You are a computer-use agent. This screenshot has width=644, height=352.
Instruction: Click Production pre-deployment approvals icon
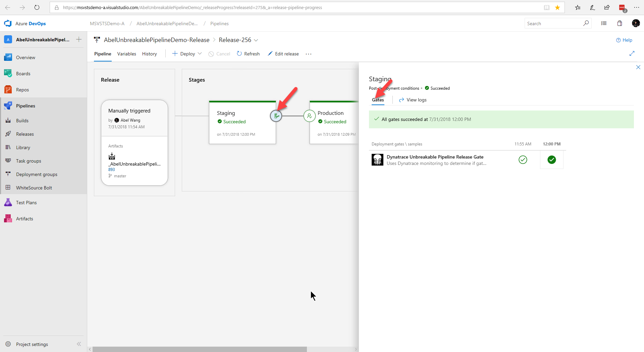[x=309, y=116]
